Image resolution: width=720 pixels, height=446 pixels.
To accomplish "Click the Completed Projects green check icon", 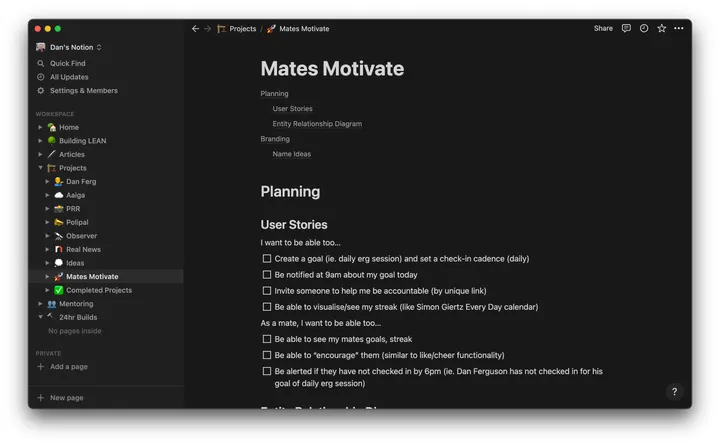I will [58, 290].
